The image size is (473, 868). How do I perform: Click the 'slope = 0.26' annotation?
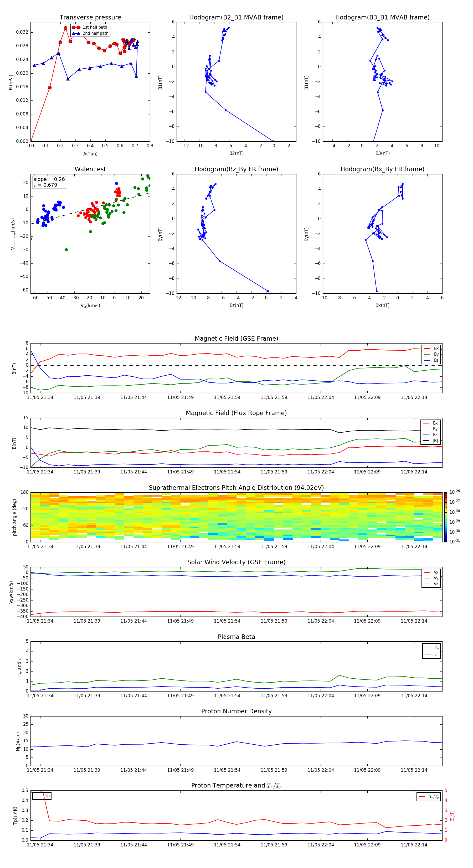click(x=49, y=179)
